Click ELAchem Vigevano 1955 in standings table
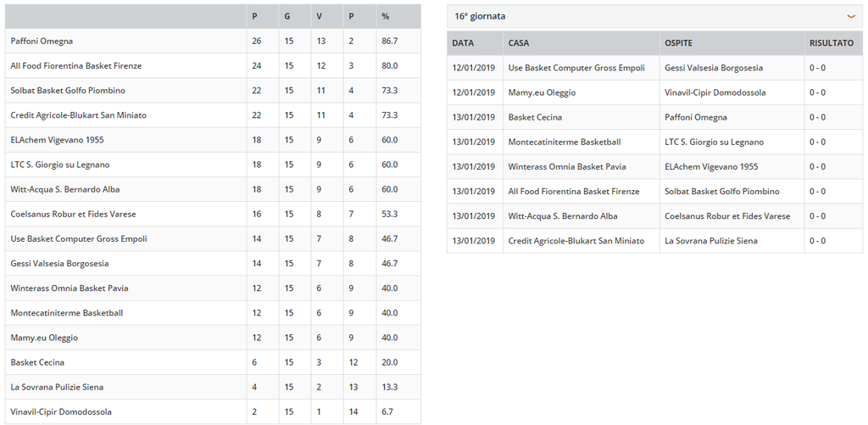 [x=57, y=140]
